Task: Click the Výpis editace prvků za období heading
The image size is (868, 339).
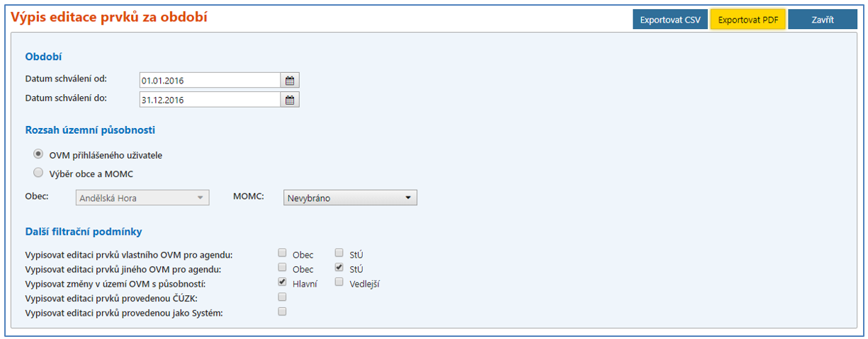Action: [x=109, y=17]
